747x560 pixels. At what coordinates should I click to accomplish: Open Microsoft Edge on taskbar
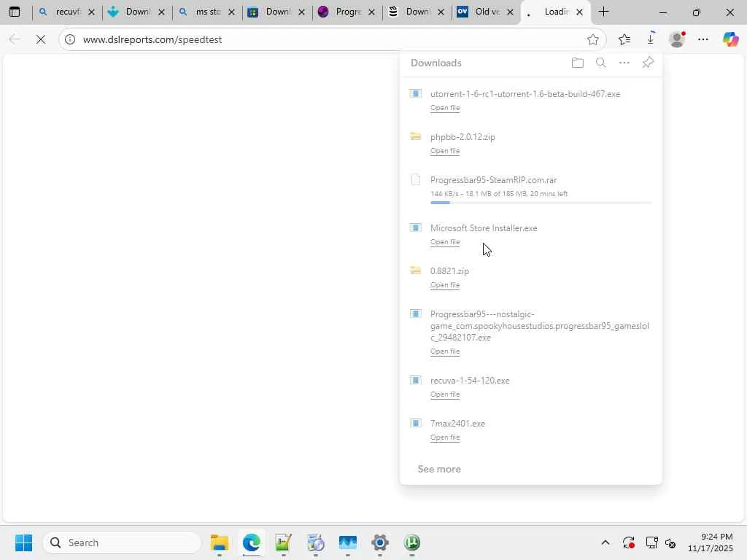251,542
